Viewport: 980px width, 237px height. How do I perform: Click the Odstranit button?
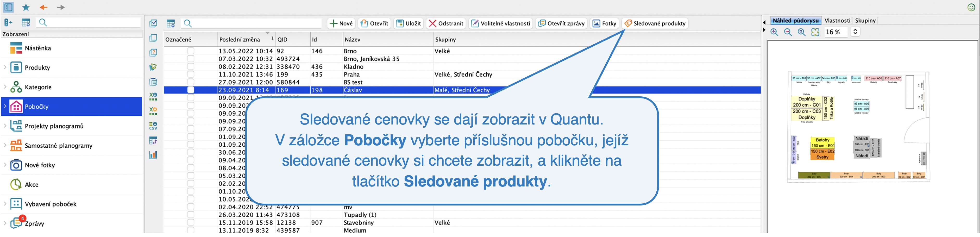pyautogui.click(x=446, y=23)
